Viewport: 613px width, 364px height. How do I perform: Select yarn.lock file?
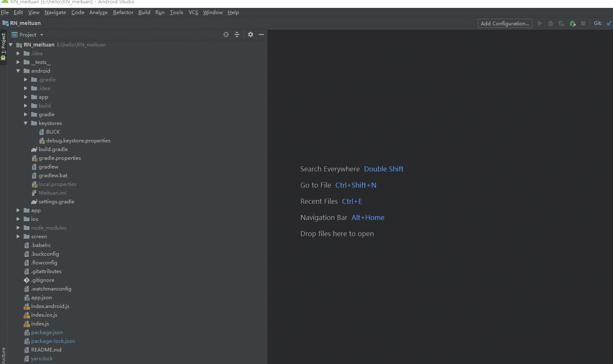pyautogui.click(x=42, y=359)
